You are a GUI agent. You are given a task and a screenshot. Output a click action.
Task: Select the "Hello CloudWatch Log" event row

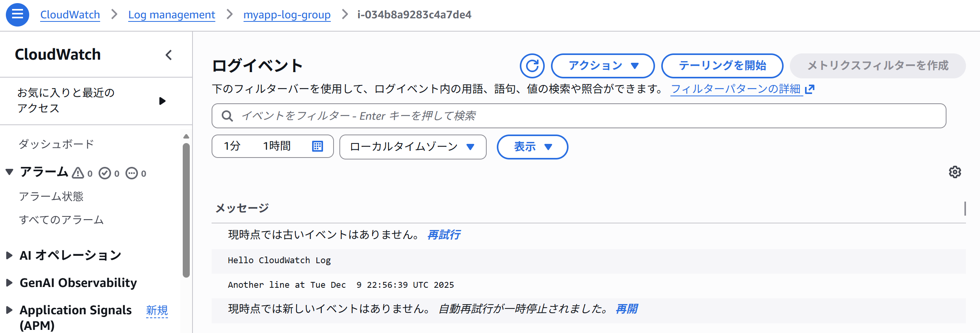click(x=588, y=261)
